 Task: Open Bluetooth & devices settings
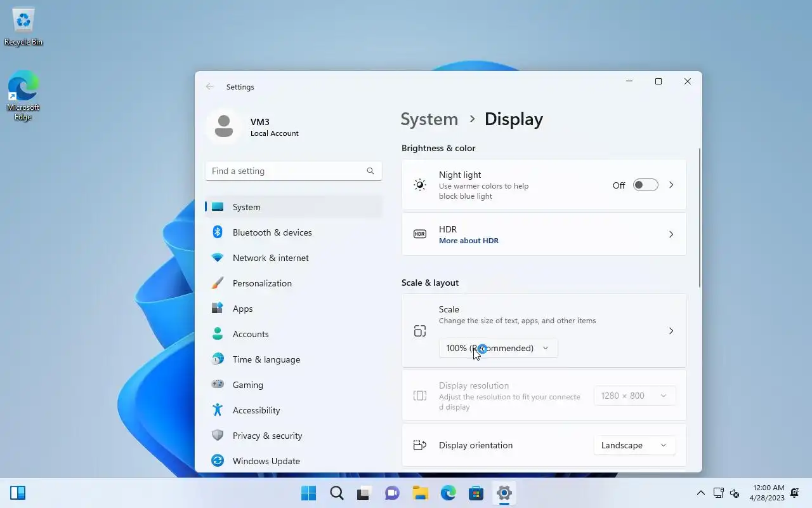294,232
